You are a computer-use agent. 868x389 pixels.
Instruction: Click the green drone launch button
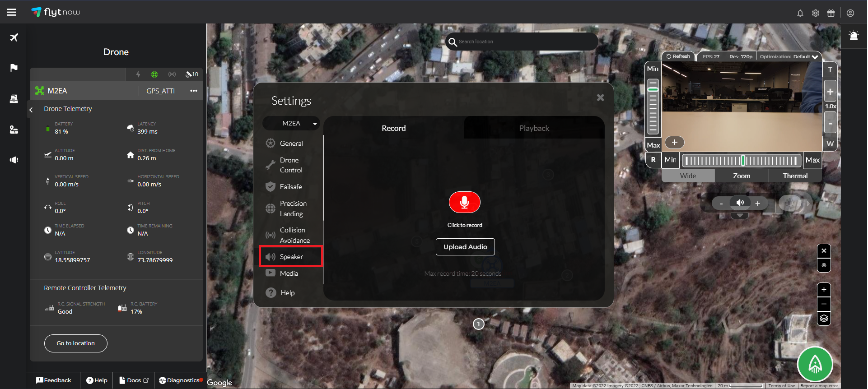[815, 364]
